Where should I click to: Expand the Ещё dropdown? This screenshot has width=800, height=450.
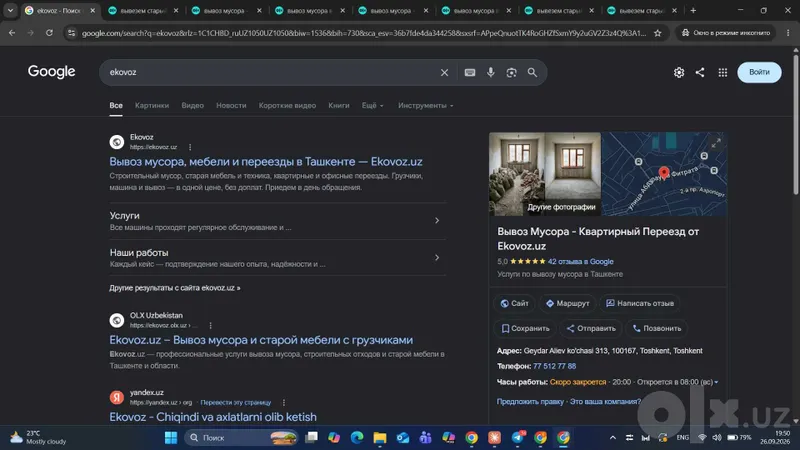372,106
